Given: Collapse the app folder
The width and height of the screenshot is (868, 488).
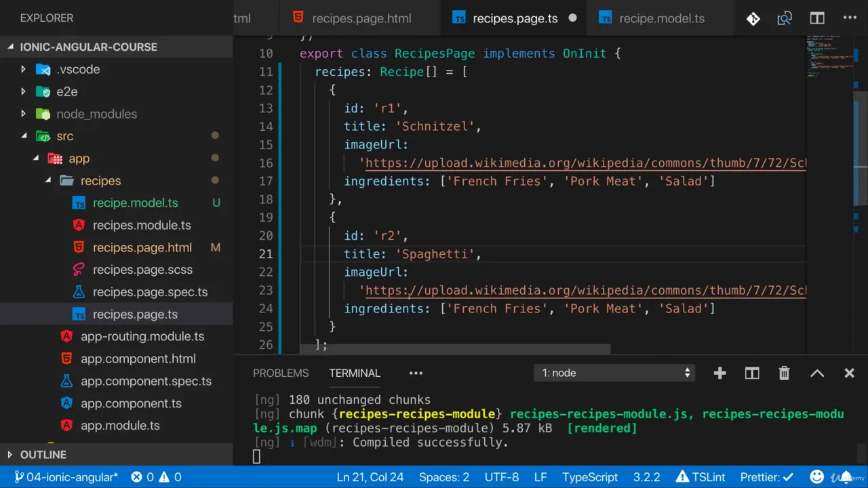Looking at the screenshot, I should point(36,159).
